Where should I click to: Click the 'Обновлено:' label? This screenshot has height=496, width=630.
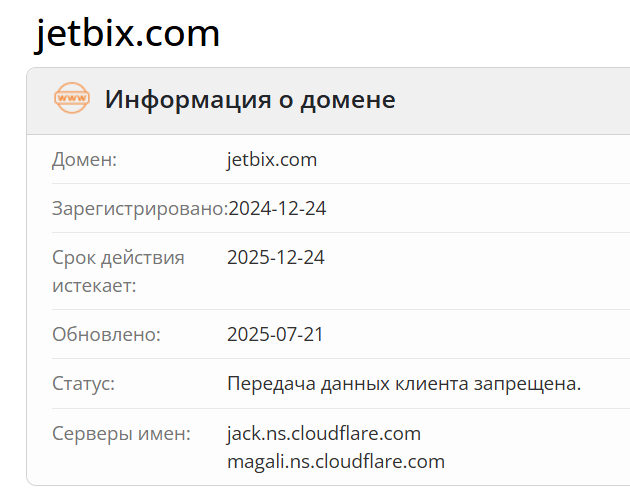click(106, 334)
